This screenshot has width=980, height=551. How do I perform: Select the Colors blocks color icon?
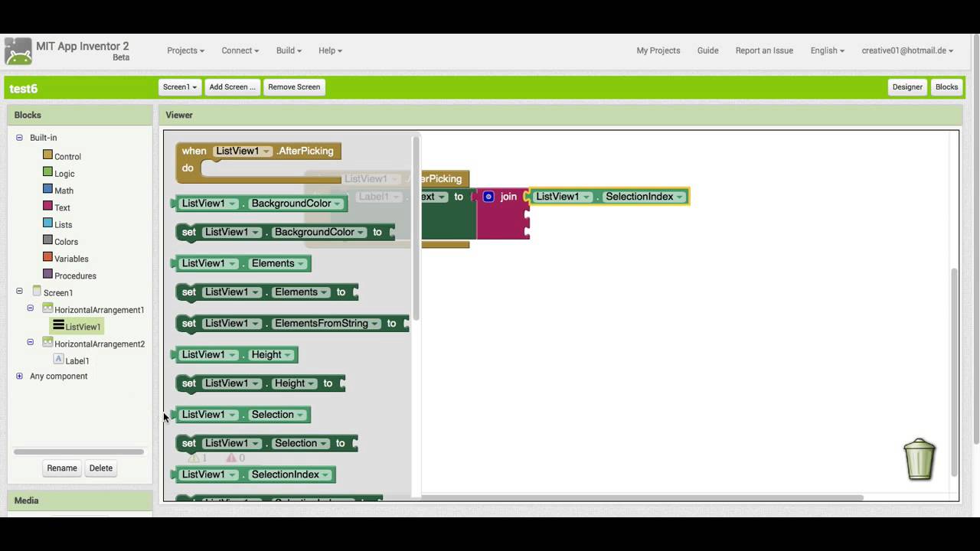[x=47, y=240]
